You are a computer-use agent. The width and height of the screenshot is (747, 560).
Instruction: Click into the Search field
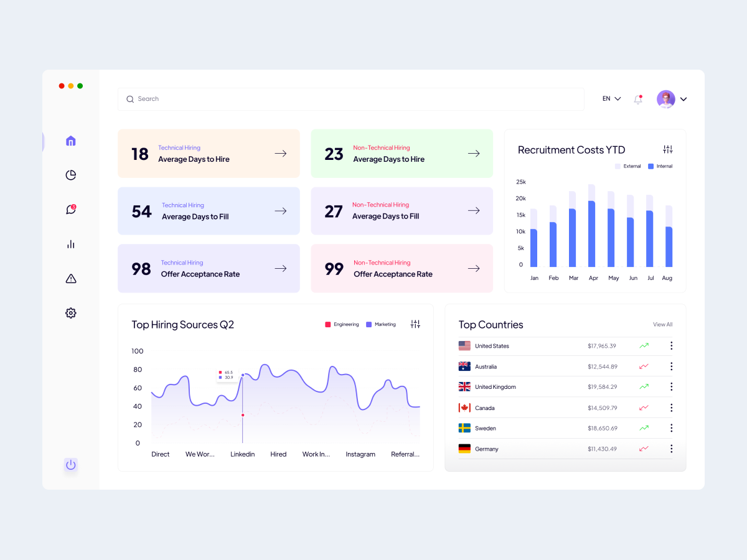pyautogui.click(x=351, y=99)
